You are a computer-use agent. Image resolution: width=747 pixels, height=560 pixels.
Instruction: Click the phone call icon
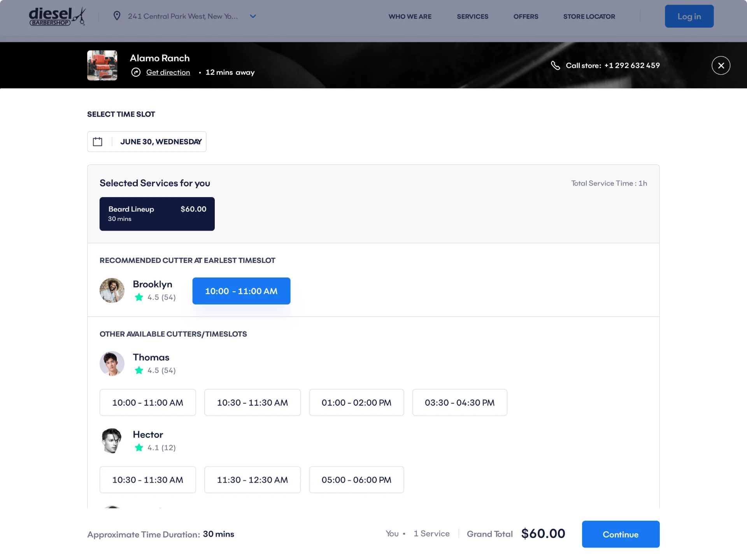coord(556,65)
